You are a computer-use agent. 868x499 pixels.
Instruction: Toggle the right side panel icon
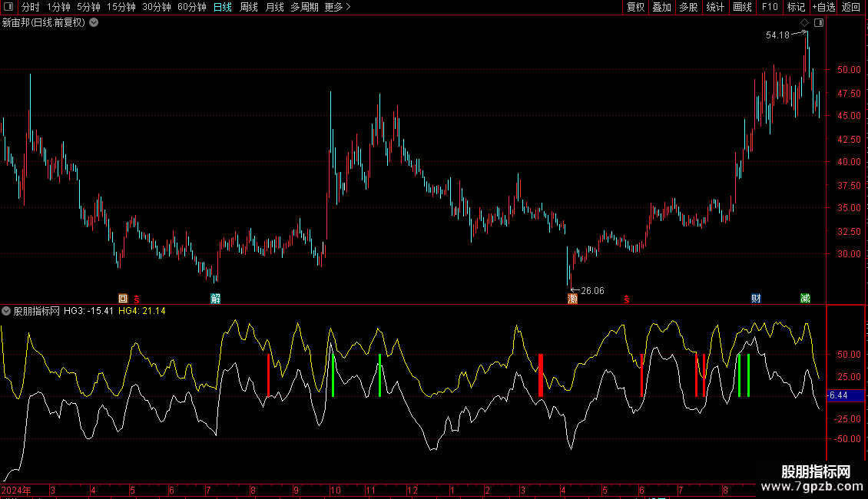click(x=819, y=23)
